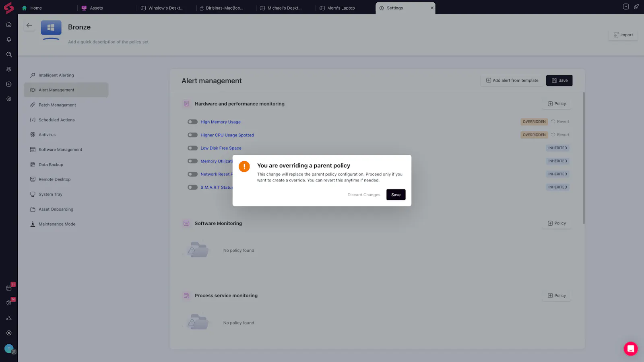Viewport: 644px width, 362px height.
Task: Click the notifications bell icon in sidebar
Action: point(9,39)
